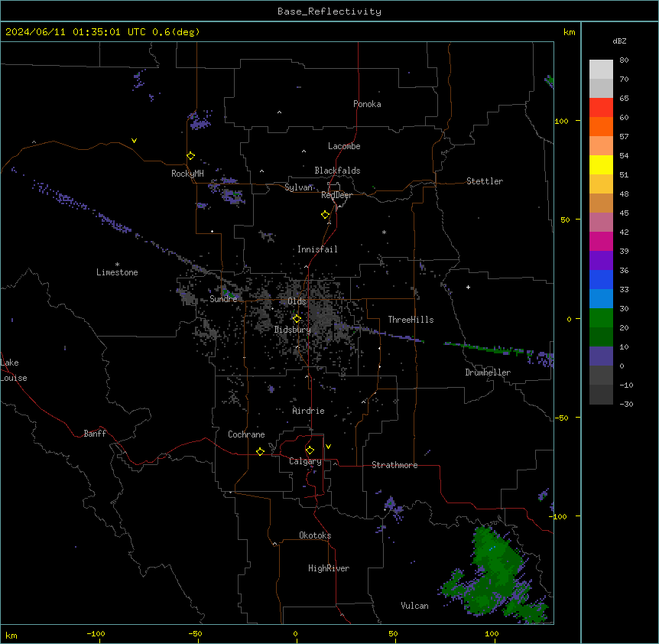Click the Innisfail city label
Screen dimensions: 659x644
[x=317, y=249]
